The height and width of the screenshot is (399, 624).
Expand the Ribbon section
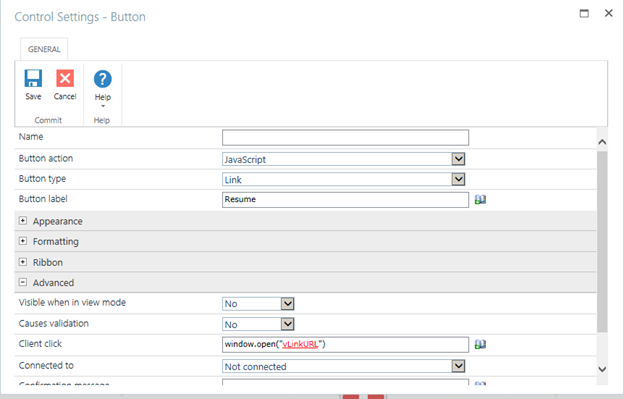point(23,262)
